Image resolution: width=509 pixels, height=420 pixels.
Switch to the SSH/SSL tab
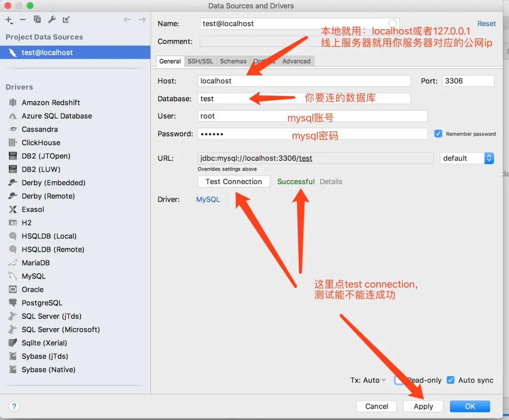[200, 61]
